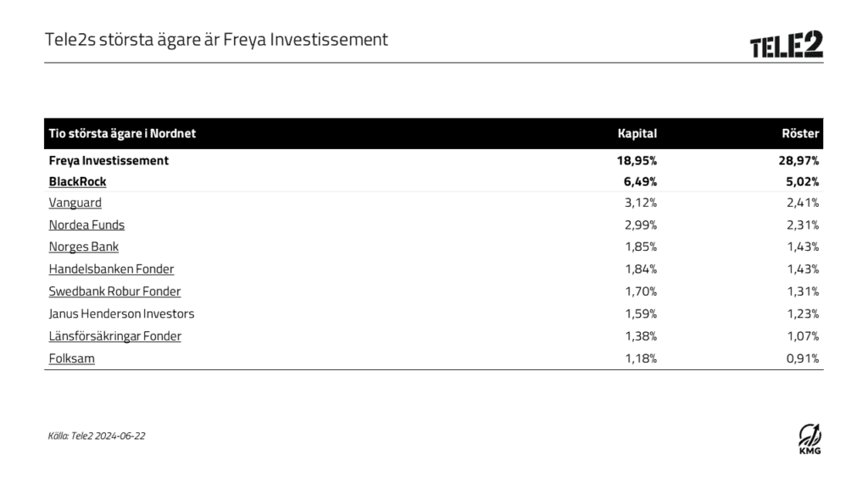868x488 pixels.
Task: Click the KMG rocket logo
Action: tap(810, 439)
